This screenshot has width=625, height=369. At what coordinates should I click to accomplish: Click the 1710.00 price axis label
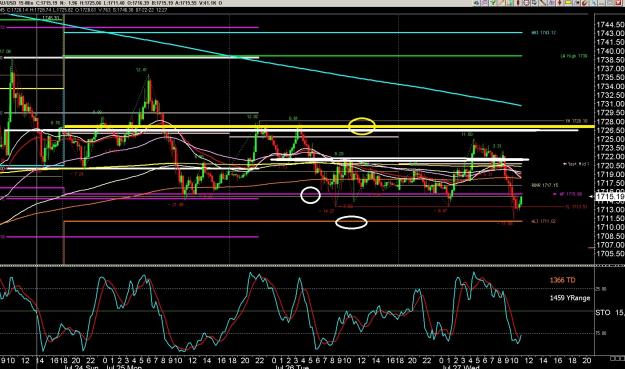pos(610,227)
